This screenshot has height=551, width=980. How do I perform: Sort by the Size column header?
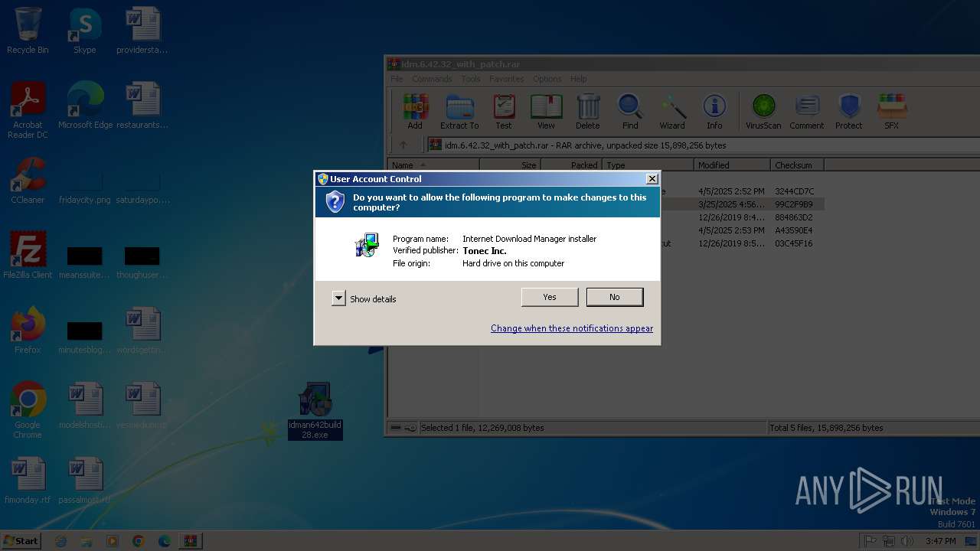(x=510, y=165)
